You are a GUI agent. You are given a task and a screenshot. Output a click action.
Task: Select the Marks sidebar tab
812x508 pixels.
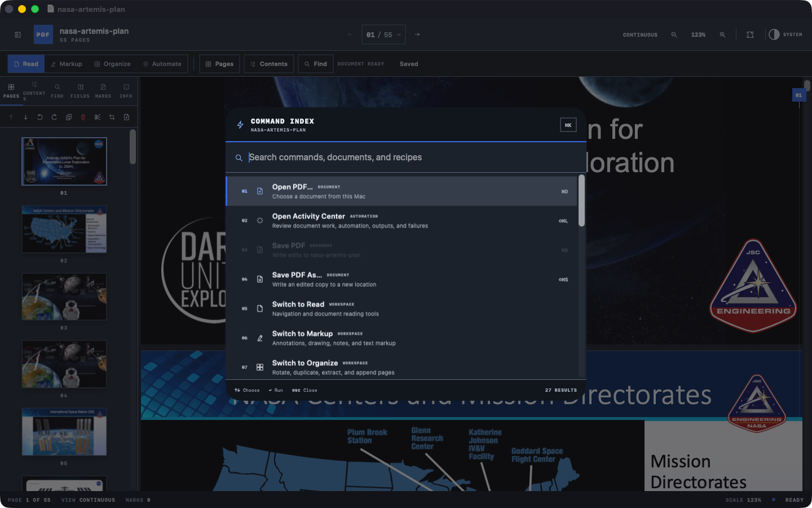pyautogui.click(x=103, y=90)
